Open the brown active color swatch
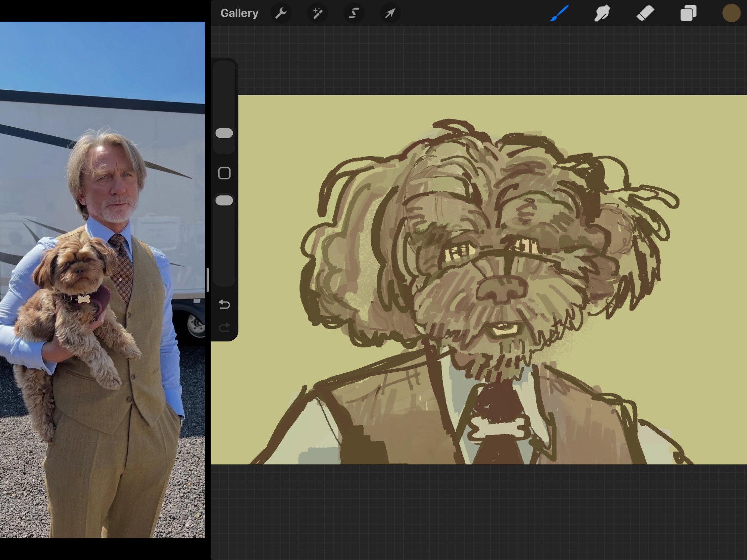The height and width of the screenshot is (560, 747). point(731,13)
